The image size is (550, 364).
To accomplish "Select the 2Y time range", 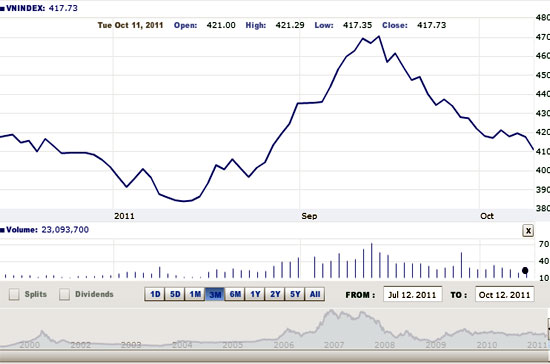I will click(x=275, y=294).
